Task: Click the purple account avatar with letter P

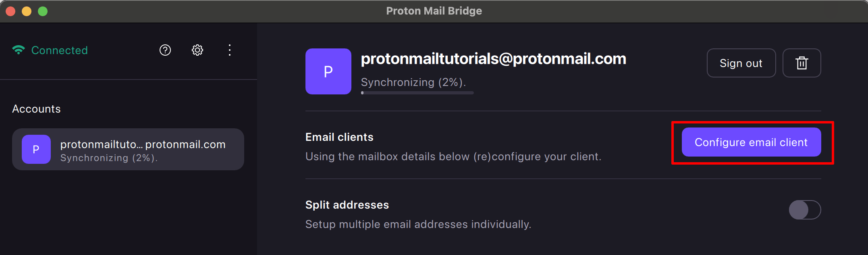Action: (328, 71)
